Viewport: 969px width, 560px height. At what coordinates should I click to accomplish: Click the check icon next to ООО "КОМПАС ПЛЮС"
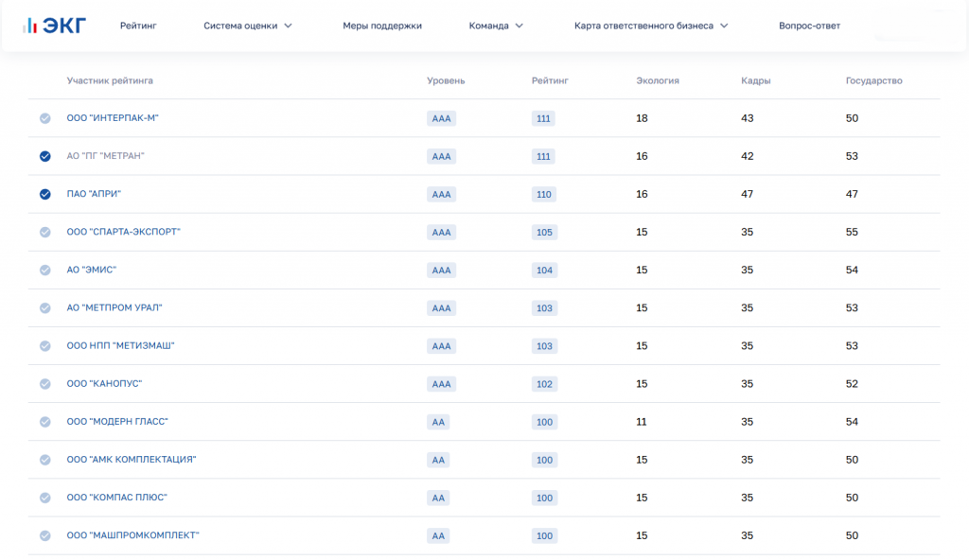pyautogui.click(x=45, y=498)
